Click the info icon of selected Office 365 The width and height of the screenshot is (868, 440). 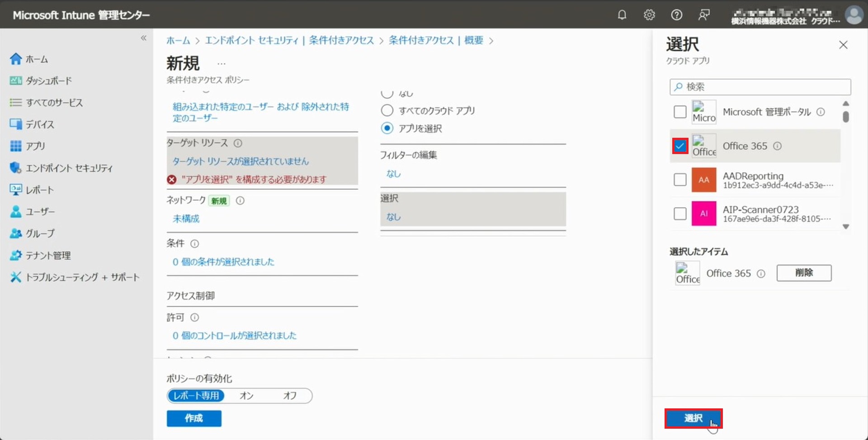click(x=761, y=274)
